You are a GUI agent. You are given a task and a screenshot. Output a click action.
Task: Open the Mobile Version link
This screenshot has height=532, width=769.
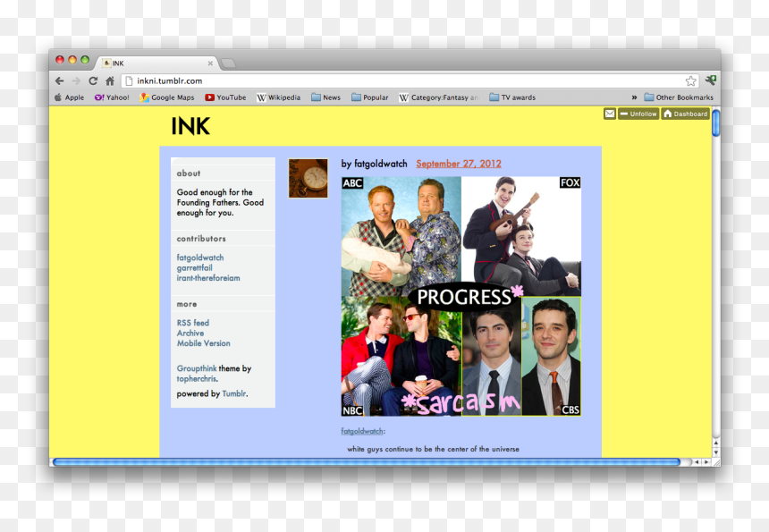204,343
